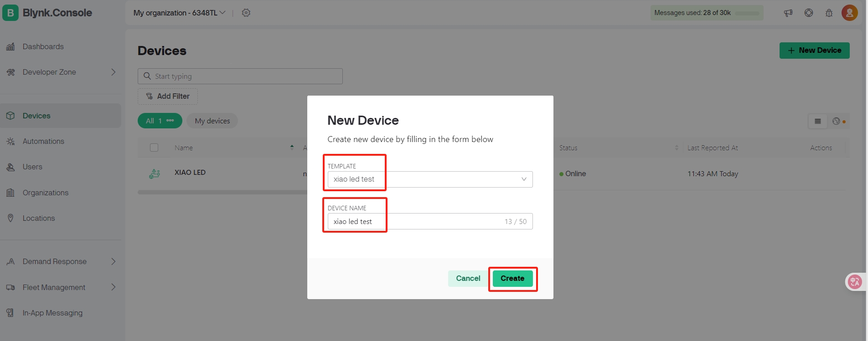Click the XIAO LED device icon
Viewport: 868px width, 341px height.
click(155, 173)
